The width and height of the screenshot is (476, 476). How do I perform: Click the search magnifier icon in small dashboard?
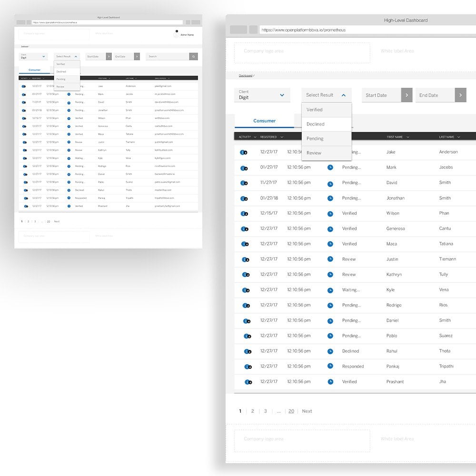pos(194,56)
